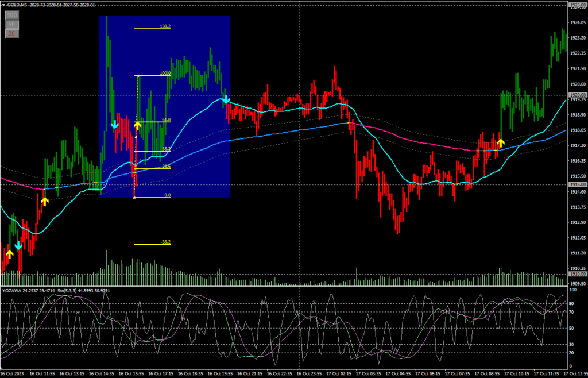Click the 50 button in top-left
Image resolution: width=588 pixels, height=378 pixels.
coord(11,24)
